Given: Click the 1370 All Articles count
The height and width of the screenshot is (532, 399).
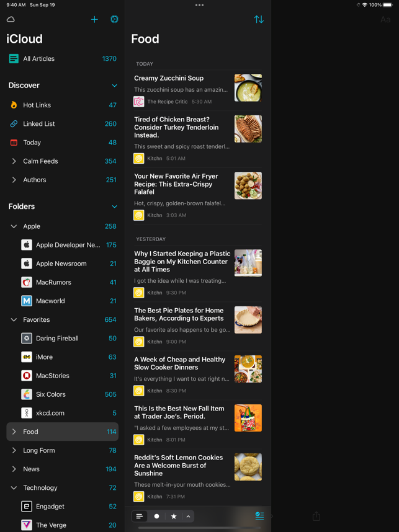Looking at the screenshot, I should pyautogui.click(x=109, y=59).
